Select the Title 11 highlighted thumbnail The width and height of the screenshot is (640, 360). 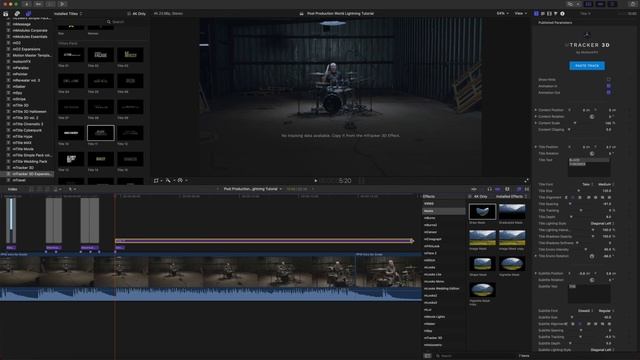pos(101,133)
